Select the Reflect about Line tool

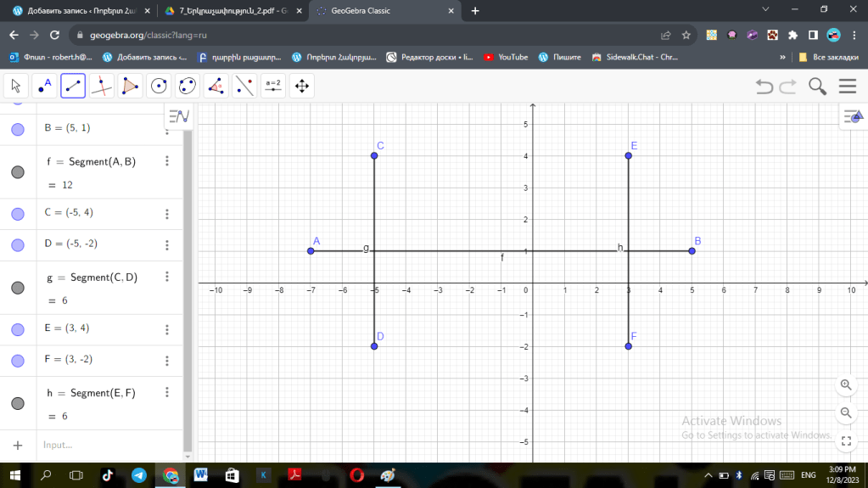pyautogui.click(x=244, y=86)
